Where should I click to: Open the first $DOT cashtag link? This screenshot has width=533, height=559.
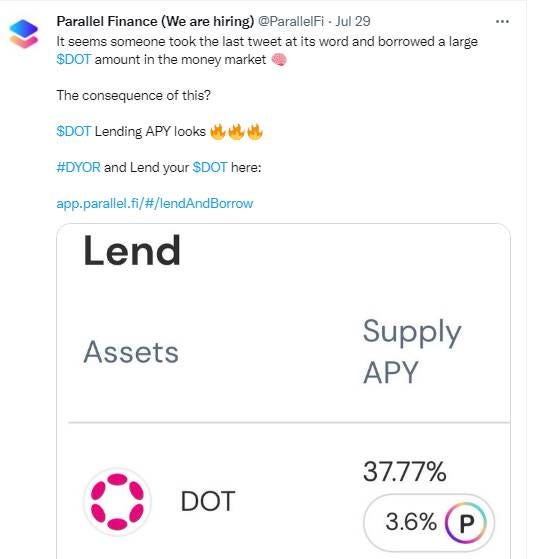[x=74, y=60]
